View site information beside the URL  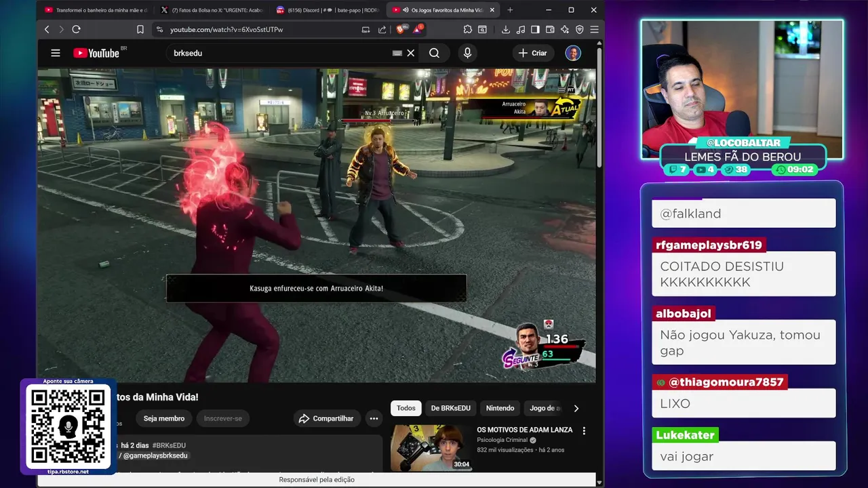(159, 29)
